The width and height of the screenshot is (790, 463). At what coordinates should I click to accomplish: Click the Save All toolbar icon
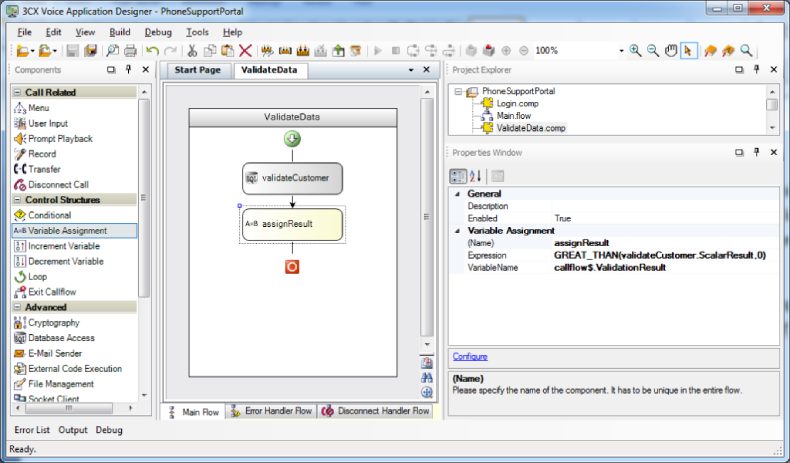click(90, 50)
